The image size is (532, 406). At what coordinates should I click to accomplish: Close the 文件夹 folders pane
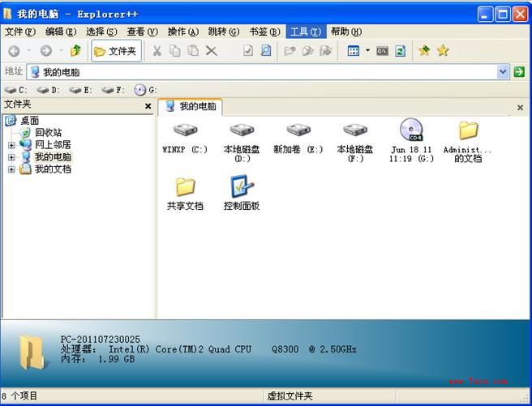click(148, 106)
